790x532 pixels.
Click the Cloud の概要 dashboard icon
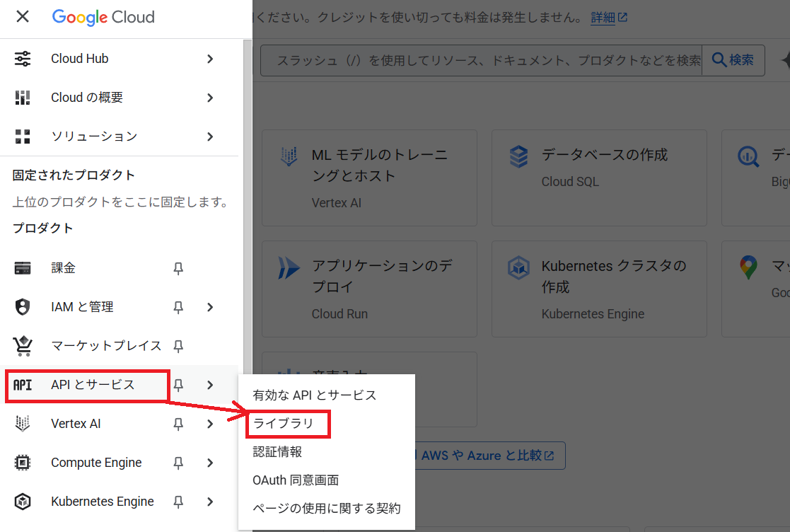pyautogui.click(x=22, y=97)
